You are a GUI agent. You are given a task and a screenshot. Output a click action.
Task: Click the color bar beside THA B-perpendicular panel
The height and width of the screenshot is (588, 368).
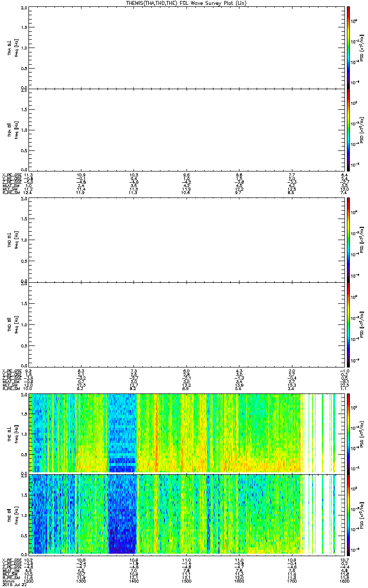pos(348,48)
